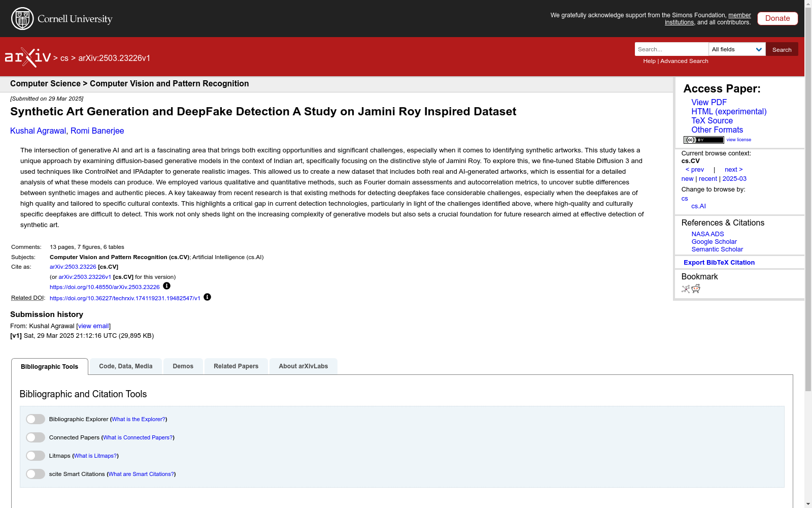Click the cs breadcrumb link
Viewport: 812px width, 508px height.
click(64, 58)
